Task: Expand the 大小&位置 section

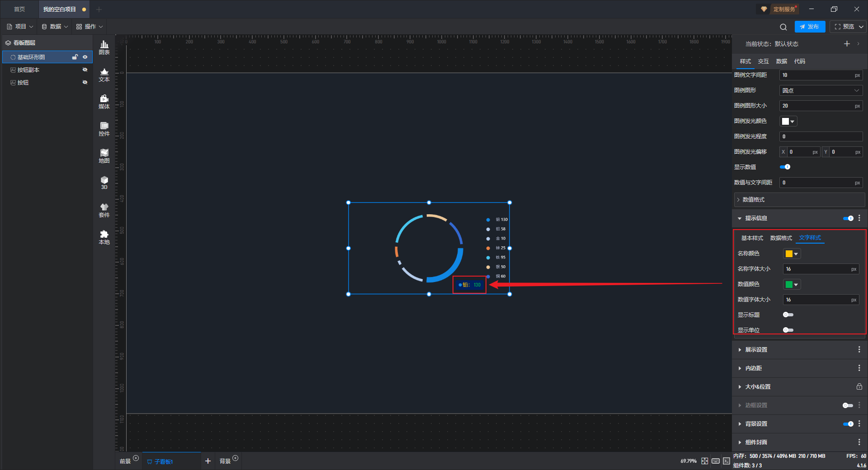Action: click(x=740, y=387)
